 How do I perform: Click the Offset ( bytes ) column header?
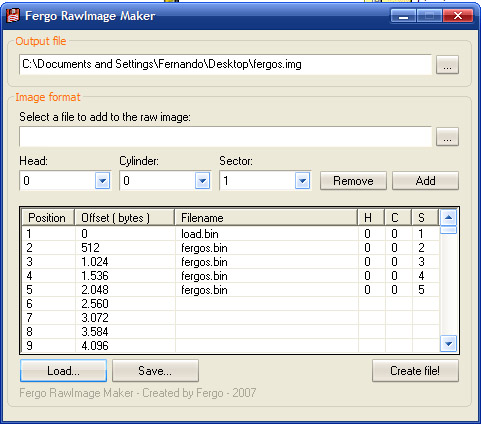[125, 218]
